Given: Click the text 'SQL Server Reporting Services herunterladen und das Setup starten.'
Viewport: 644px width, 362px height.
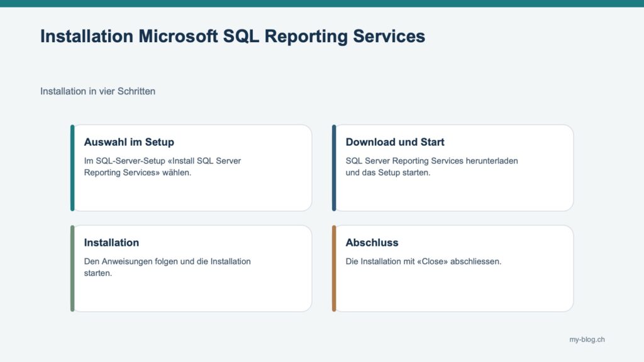Looking at the screenshot, I should tap(431, 167).
